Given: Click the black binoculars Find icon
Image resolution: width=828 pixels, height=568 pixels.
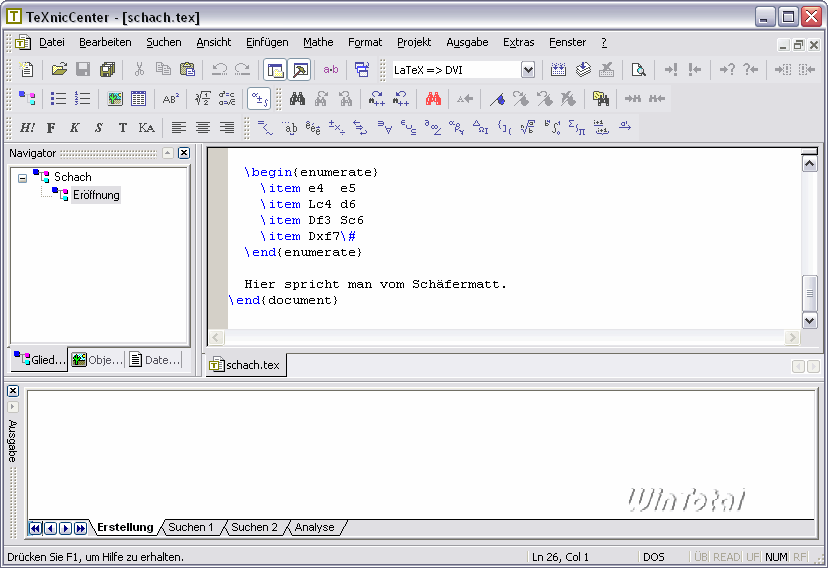Looking at the screenshot, I should tap(297, 99).
